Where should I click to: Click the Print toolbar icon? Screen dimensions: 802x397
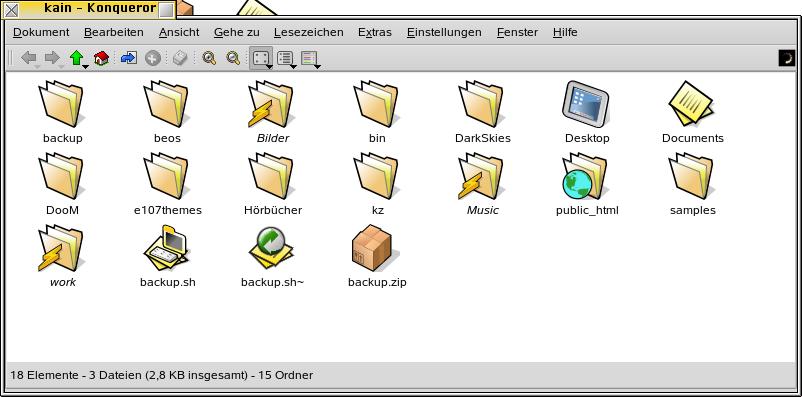tap(180, 58)
